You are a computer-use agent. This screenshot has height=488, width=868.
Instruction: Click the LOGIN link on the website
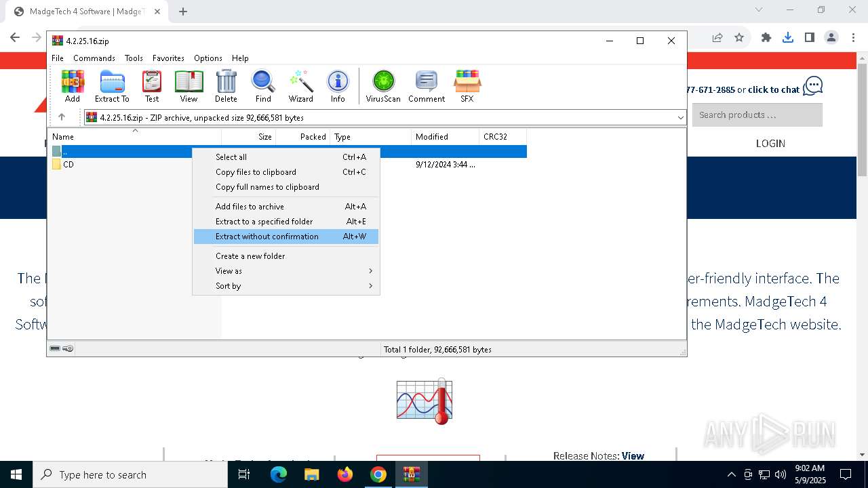770,144
